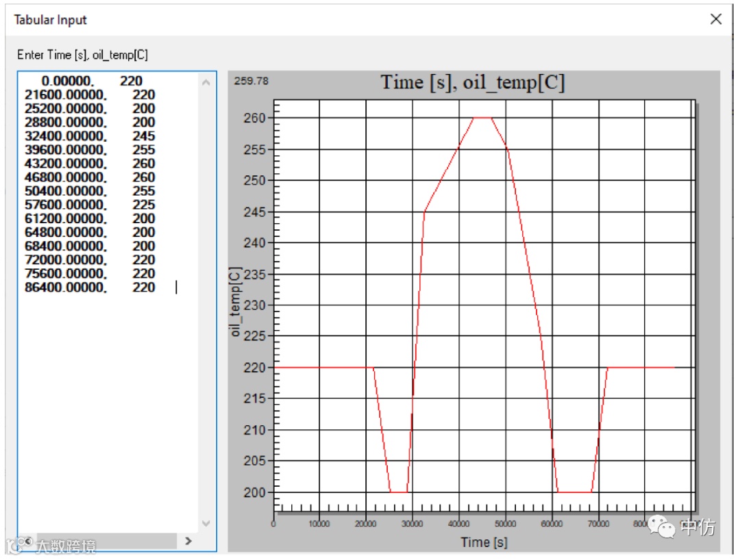Click empty area of table input below rows
740x560 pixels.
tap(108, 410)
